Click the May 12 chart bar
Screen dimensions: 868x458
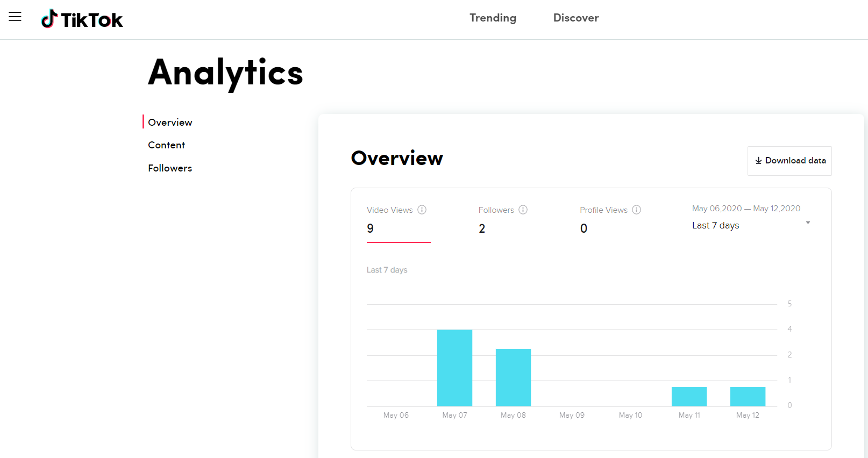point(748,396)
